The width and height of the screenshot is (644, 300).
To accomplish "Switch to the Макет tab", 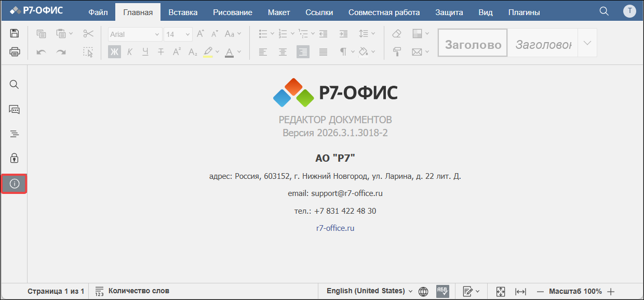I will coord(279,12).
